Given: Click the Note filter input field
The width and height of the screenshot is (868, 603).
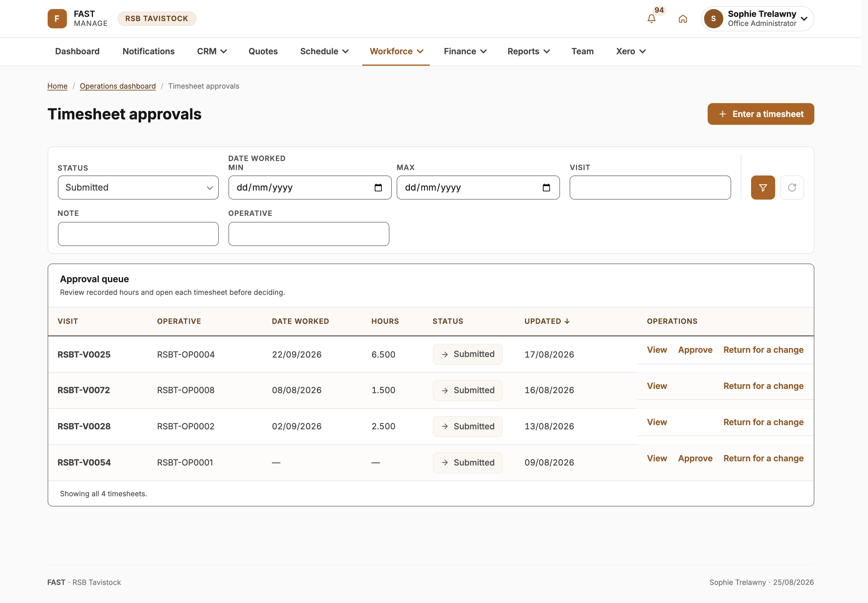Looking at the screenshot, I should coord(138,234).
